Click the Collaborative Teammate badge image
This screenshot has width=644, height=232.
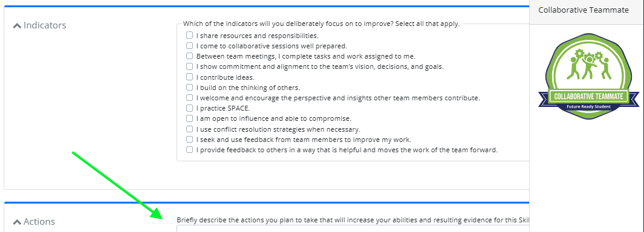tap(588, 76)
